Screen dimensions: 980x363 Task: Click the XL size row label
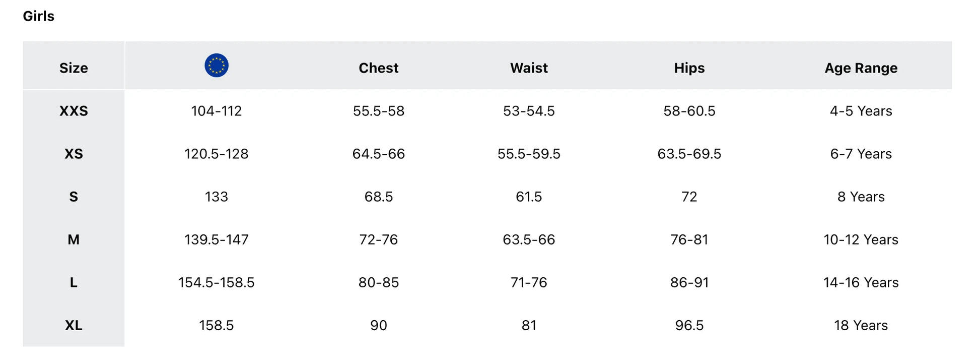[74, 325]
